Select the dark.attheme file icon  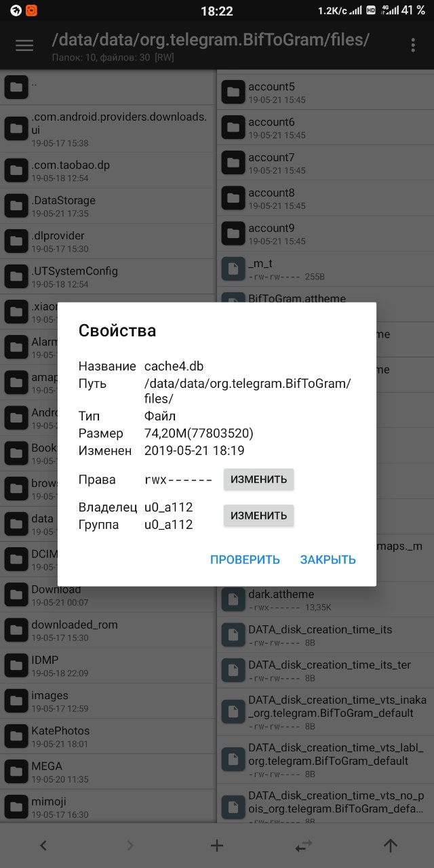[x=233, y=599]
